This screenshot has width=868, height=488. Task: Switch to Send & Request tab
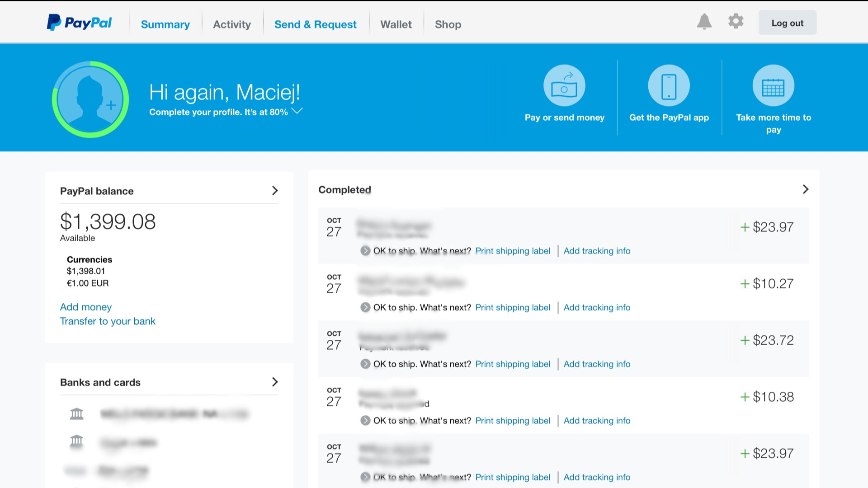(315, 24)
